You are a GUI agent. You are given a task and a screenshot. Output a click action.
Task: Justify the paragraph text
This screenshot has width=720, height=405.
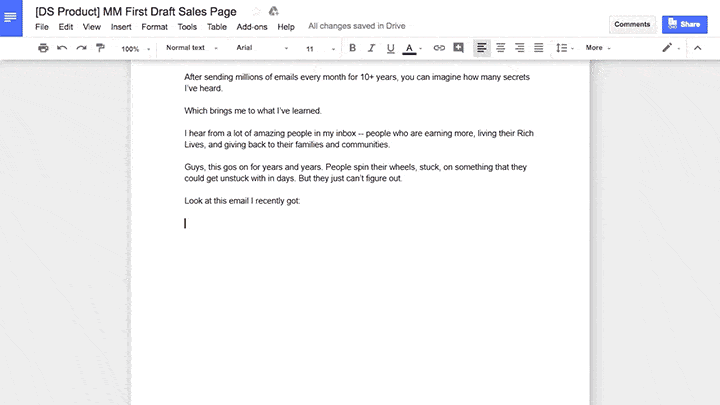pos(539,48)
